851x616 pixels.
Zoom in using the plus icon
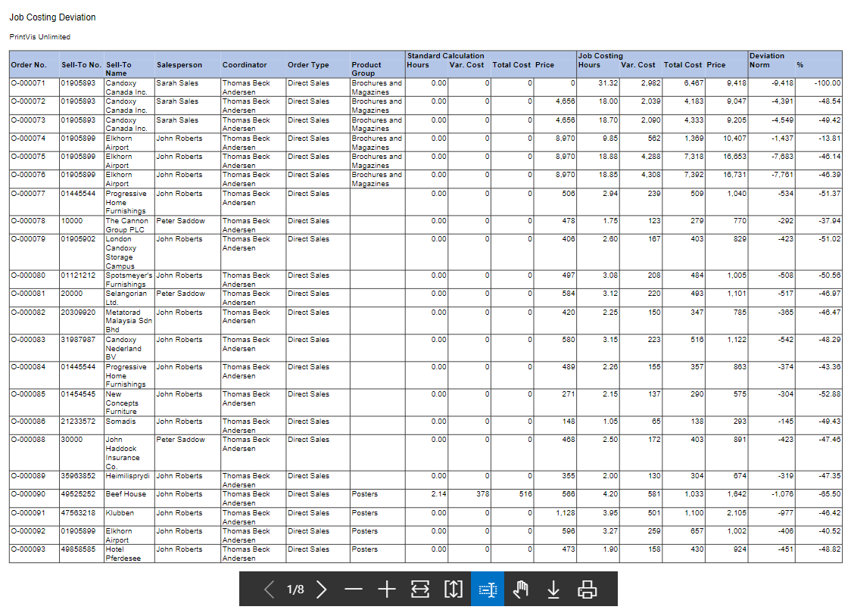387,590
